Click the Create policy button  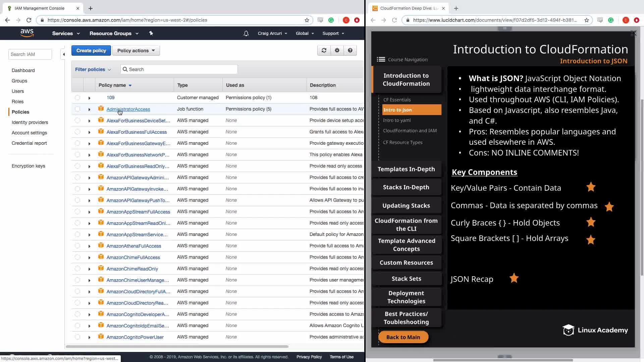click(x=91, y=51)
